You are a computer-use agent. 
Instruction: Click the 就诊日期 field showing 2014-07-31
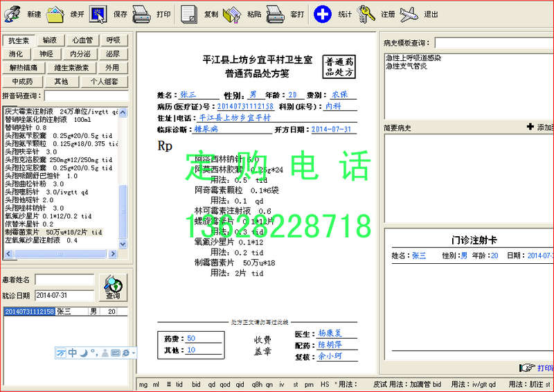[x=64, y=296]
